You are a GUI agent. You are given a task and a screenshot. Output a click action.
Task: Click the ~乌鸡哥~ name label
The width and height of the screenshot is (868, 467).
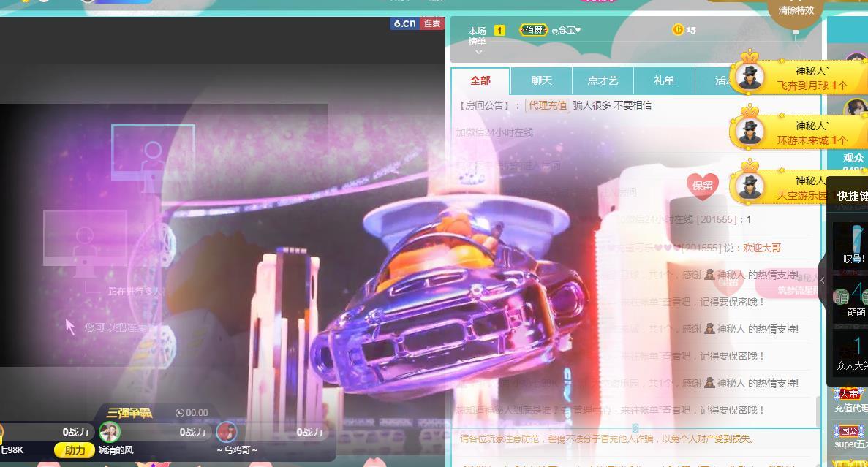point(237,450)
